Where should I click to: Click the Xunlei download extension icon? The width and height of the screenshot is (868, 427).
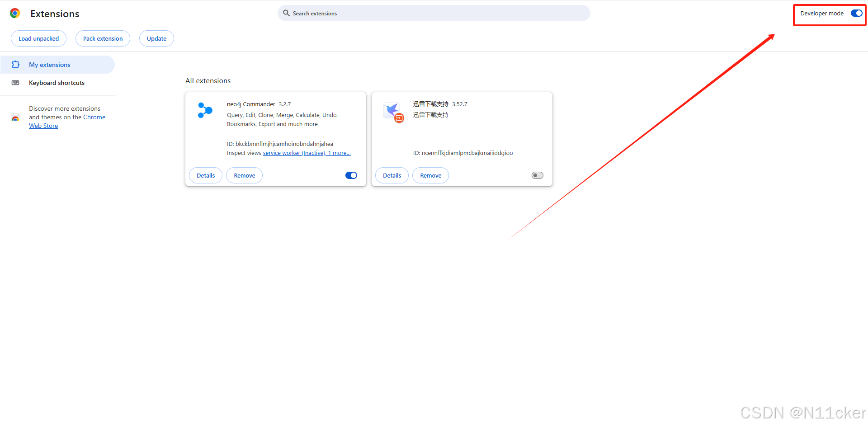[393, 112]
